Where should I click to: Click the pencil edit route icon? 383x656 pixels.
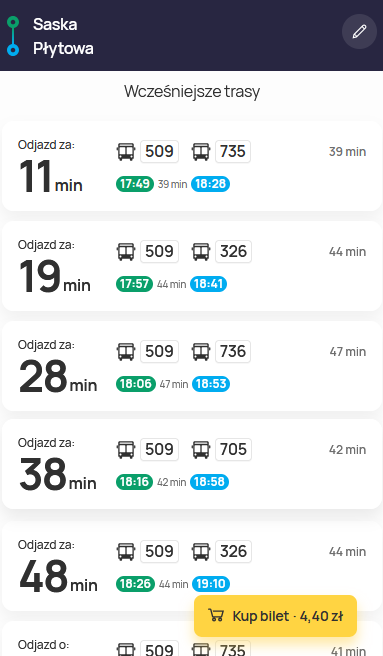(x=359, y=32)
